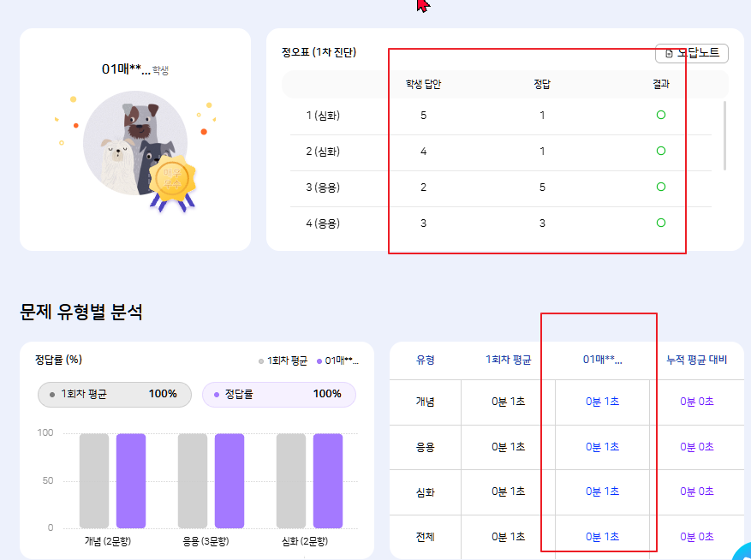Toggle the purple 01매** chart legend item
Screen dimensions: 751x560
(337, 360)
